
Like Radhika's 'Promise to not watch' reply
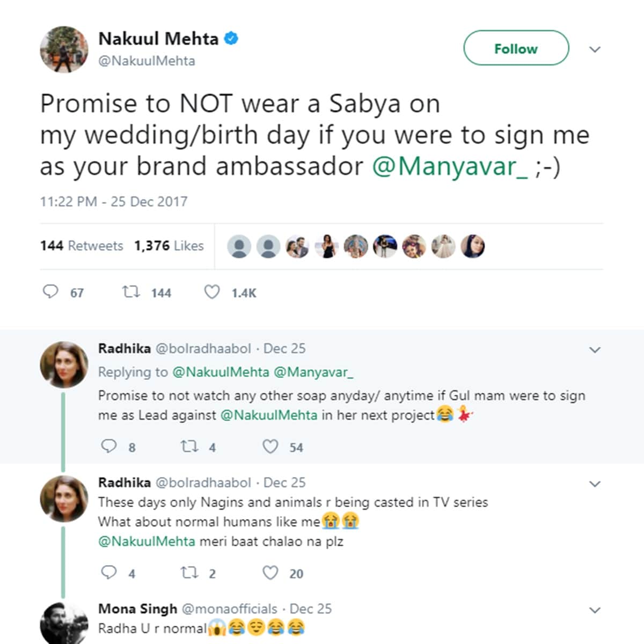point(270,447)
